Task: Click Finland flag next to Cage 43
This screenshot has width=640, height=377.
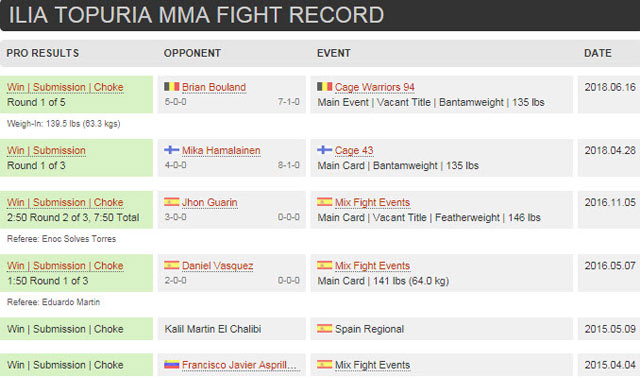Action: pos(324,150)
